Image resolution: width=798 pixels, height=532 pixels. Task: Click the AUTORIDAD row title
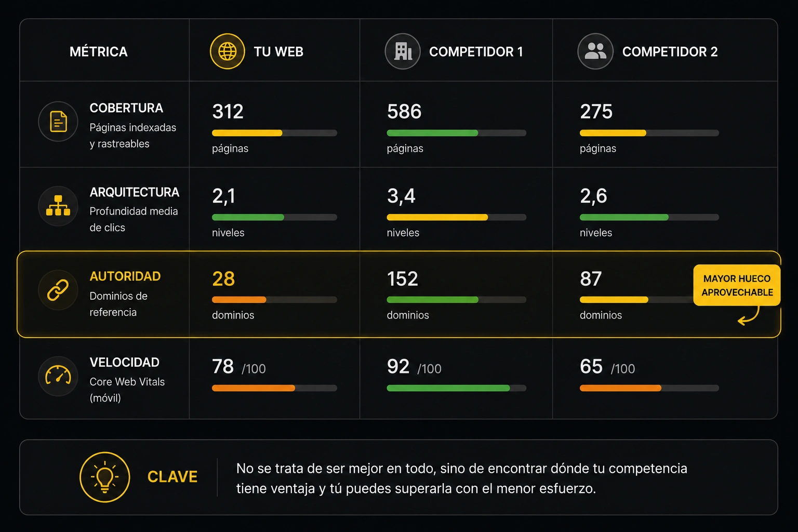(x=125, y=276)
